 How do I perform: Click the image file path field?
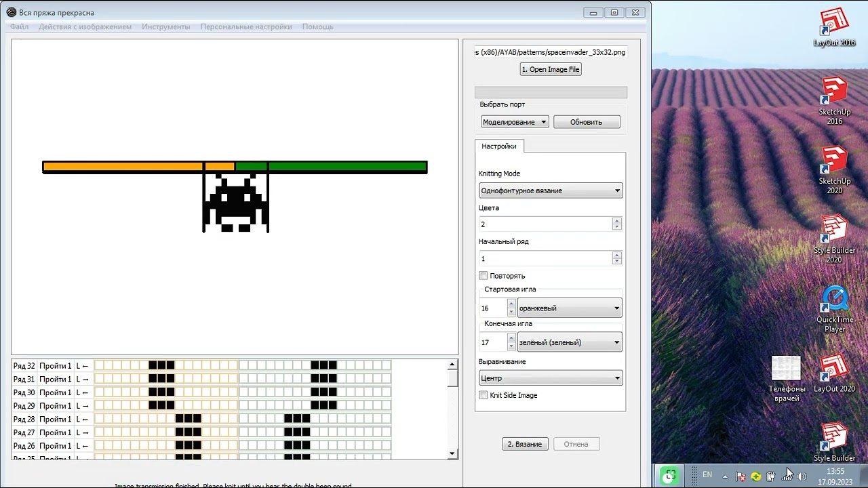tap(551, 52)
